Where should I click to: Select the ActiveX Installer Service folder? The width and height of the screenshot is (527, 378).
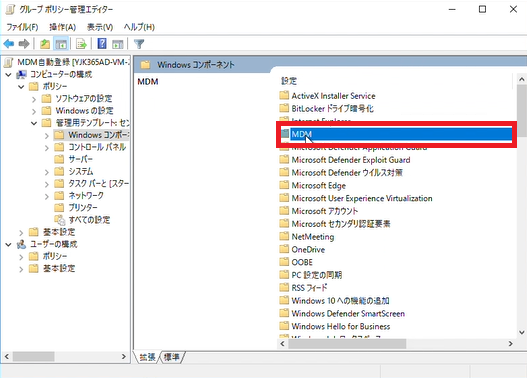click(333, 96)
